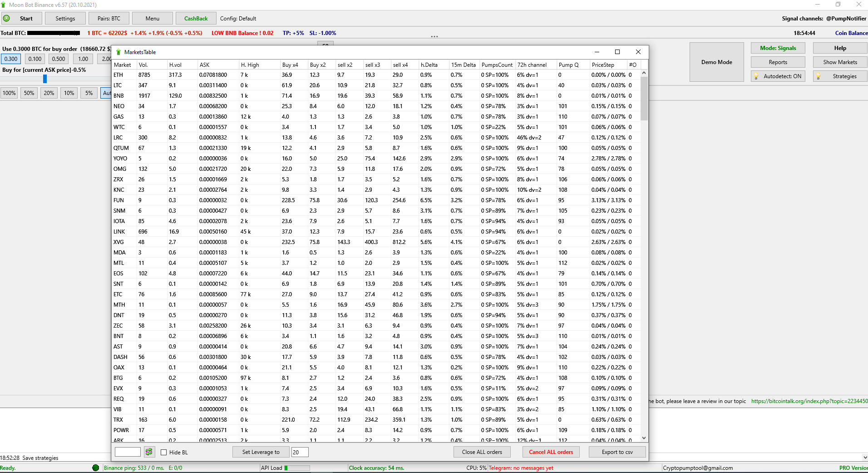Maximize the MarketsTable window

click(617, 52)
